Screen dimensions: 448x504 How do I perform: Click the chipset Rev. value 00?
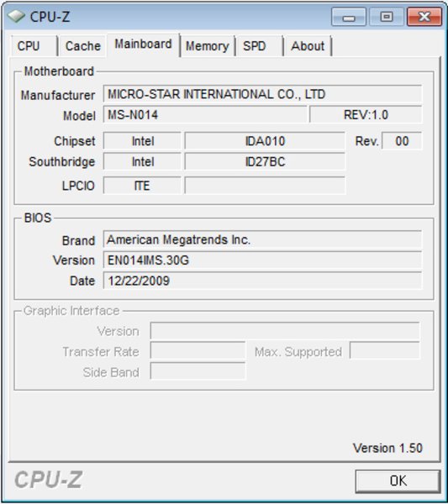pos(402,141)
